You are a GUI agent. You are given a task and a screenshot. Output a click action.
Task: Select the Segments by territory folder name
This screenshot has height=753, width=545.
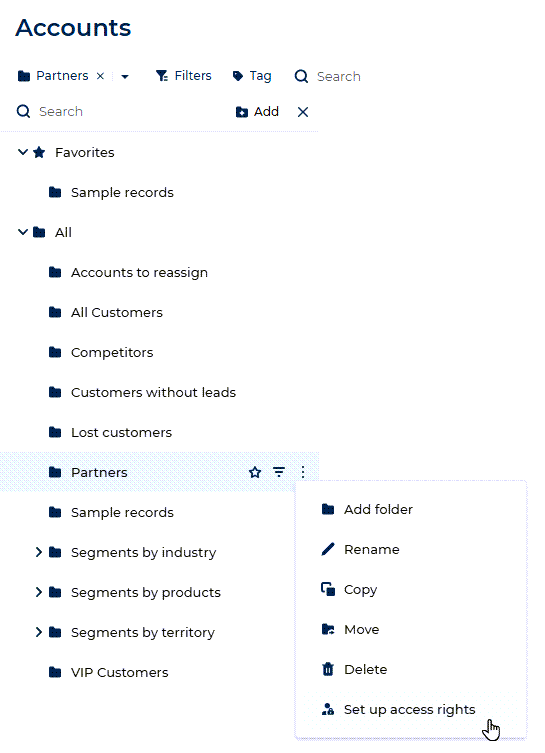143,632
